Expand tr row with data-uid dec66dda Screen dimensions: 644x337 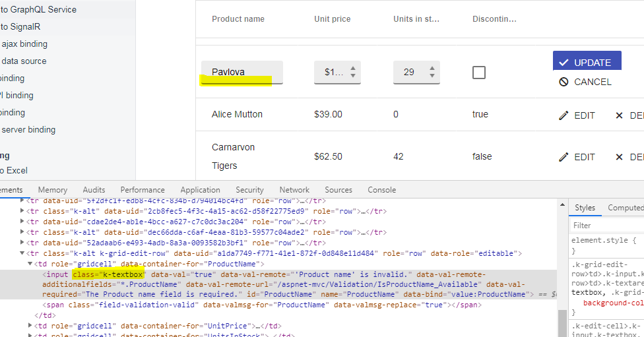22,232
